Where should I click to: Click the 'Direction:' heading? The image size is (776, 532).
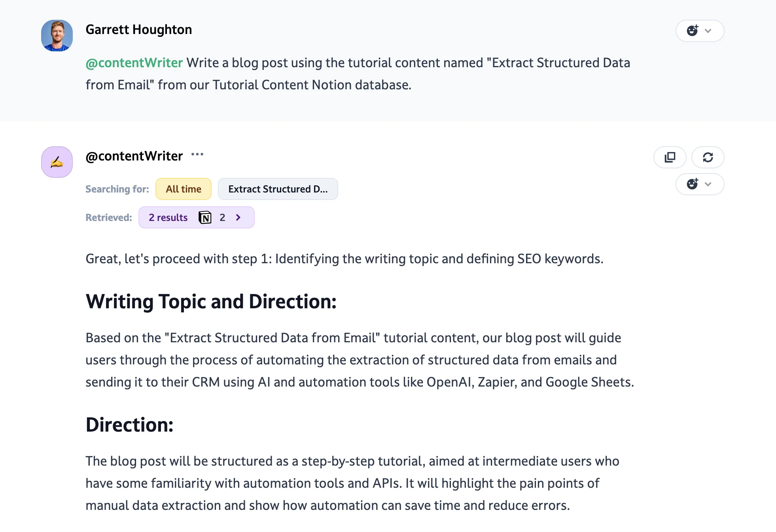129,425
